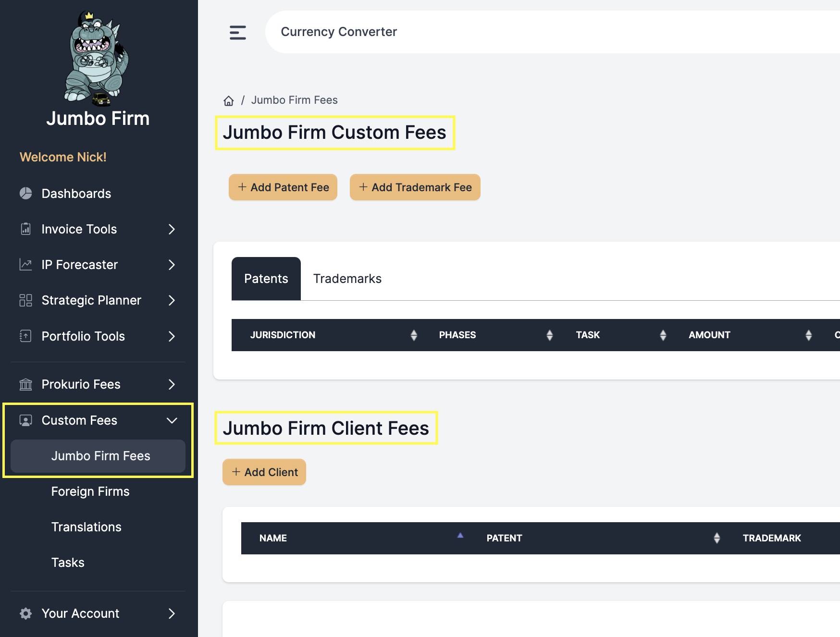Click the Dashboards pie chart icon
Viewport: 840px width, 637px height.
point(26,194)
